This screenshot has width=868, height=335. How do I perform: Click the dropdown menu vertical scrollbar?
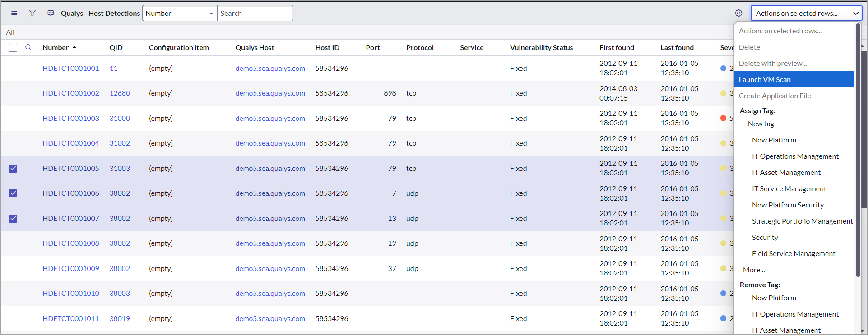[x=858, y=150]
